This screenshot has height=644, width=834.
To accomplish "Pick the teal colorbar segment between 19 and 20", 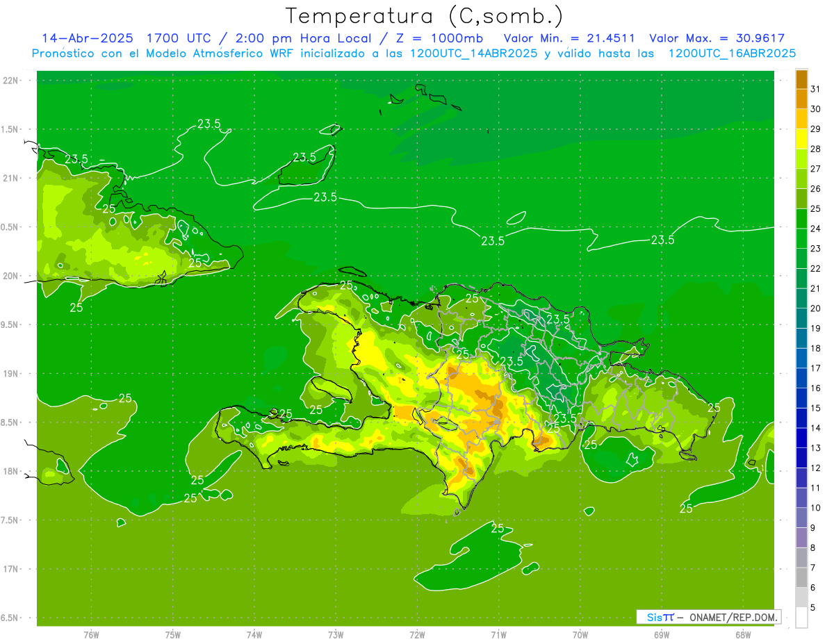I will 801,318.
